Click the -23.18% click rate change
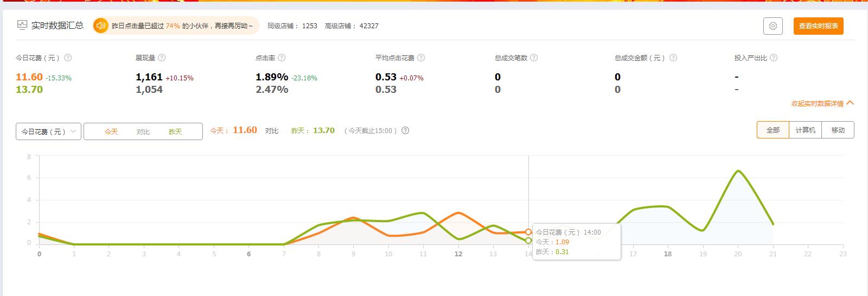 click(304, 78)
